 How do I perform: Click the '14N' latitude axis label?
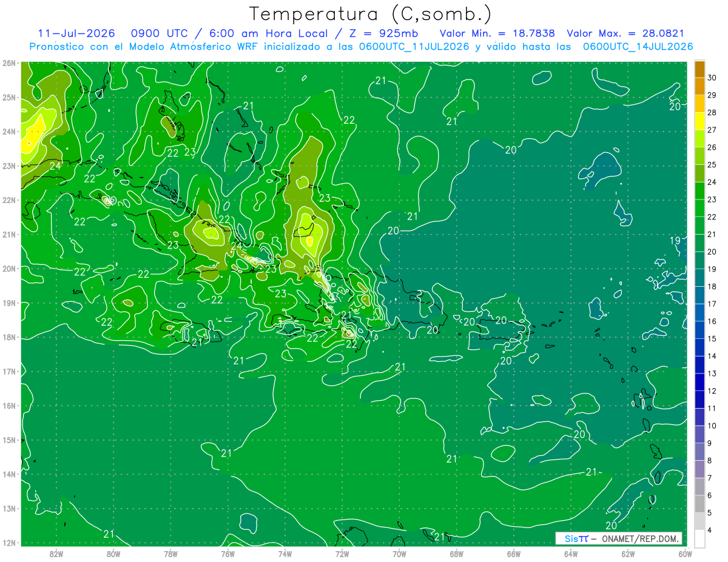click(x=9, y=474)
